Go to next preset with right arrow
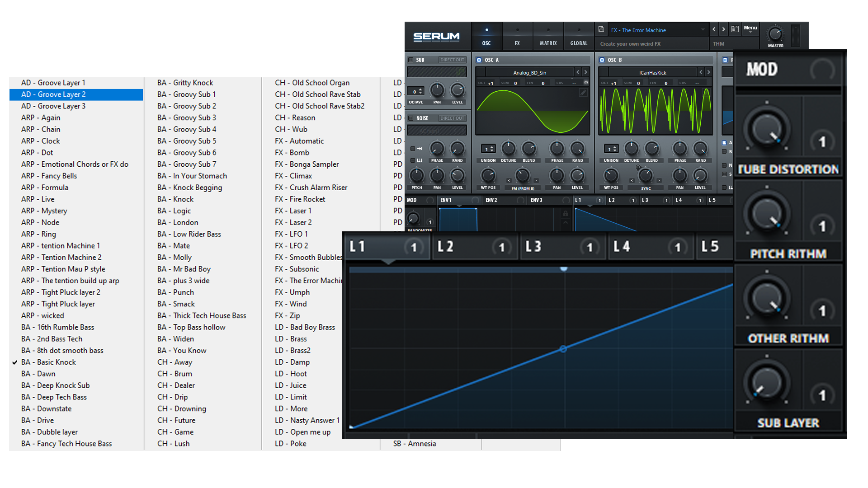Image resolution: width=868 pixels, height=488 pixels. pos(723,29)
